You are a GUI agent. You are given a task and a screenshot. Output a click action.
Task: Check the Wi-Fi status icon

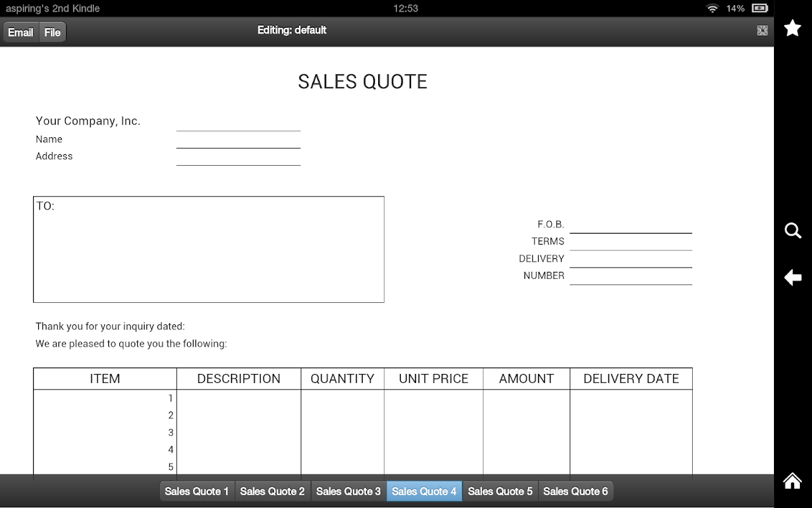712,8
